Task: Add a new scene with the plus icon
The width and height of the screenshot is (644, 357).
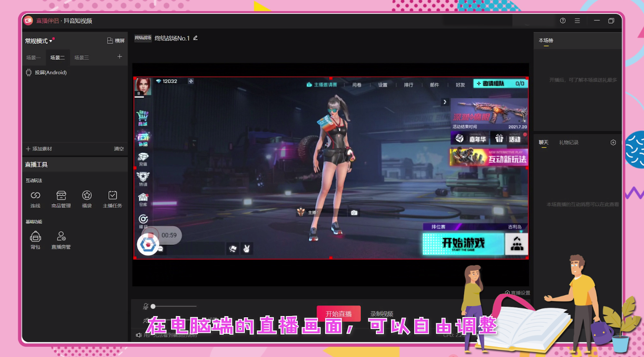Action: pos(120,57)
